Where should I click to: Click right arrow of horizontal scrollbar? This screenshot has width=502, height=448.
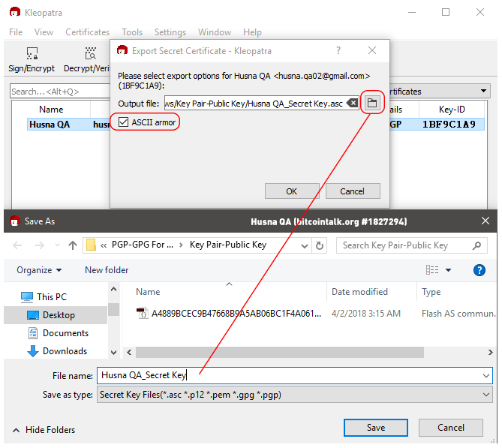pyautogui.click(x=490, y=352)
